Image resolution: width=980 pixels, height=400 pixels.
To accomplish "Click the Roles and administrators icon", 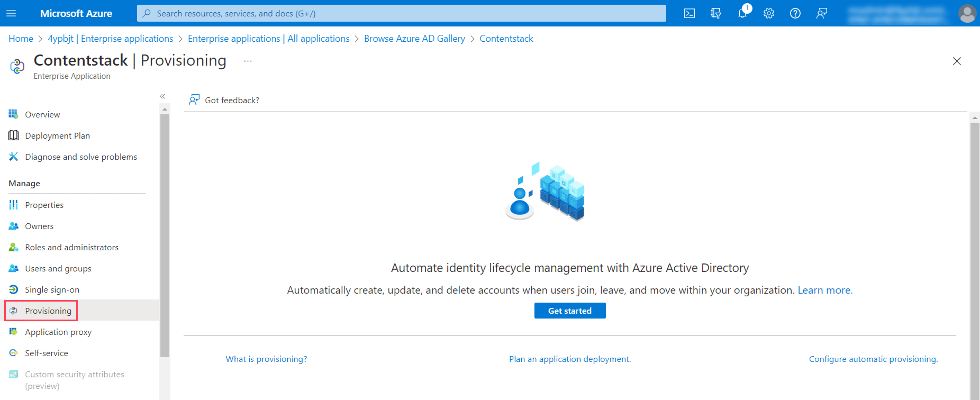I will [13, 247].
